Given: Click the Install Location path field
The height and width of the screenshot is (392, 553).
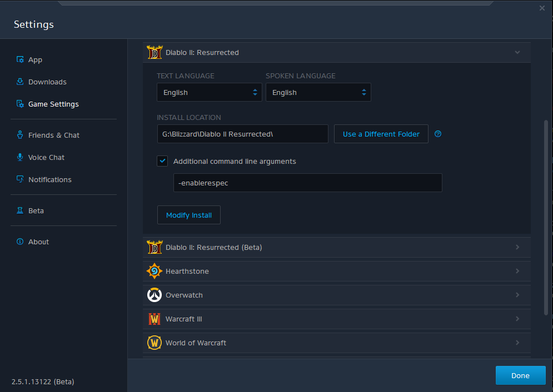Looking at the screenshot, I should pos(243,134).
